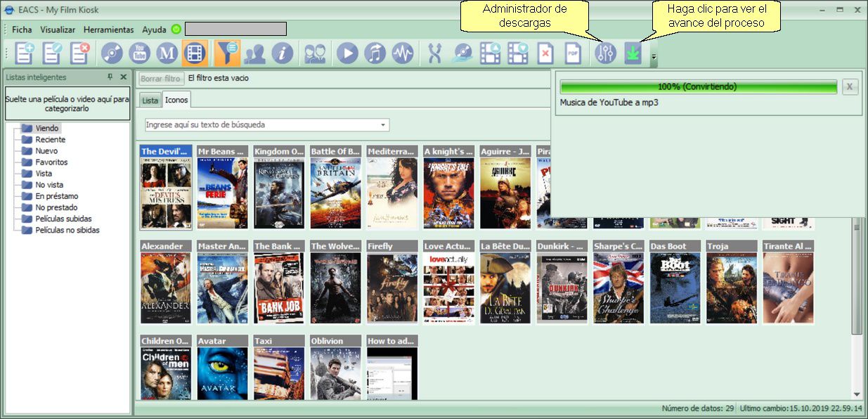Screen dimensions: 868x419
Task: Click the PDF export icon
Action: (573, 53)
